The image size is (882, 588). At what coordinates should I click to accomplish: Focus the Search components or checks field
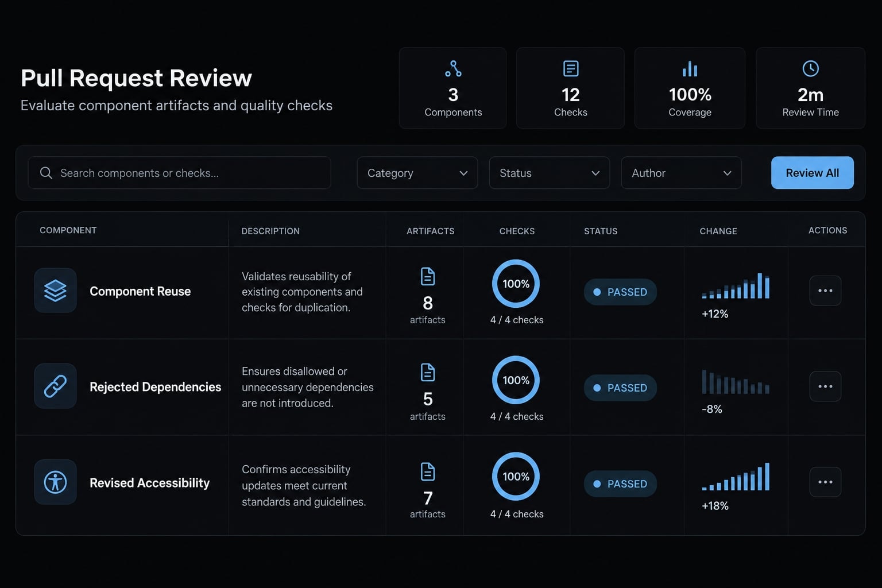(x=179, y=173)
